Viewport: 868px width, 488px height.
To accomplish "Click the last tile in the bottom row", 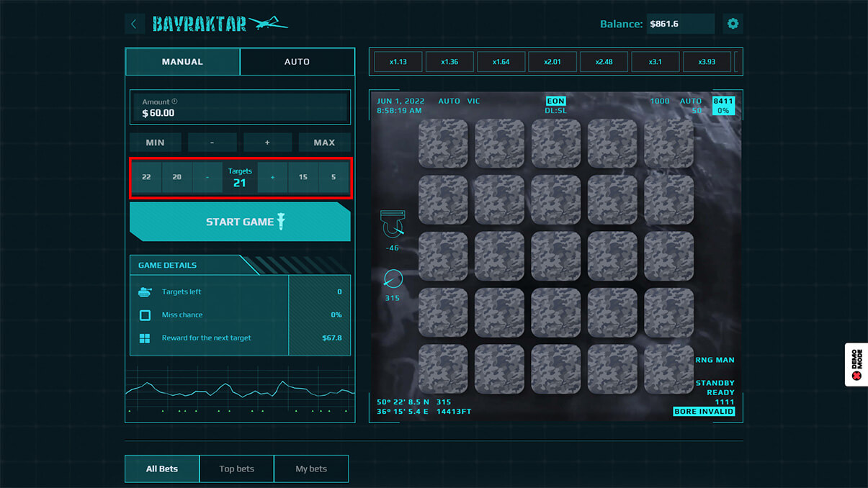I will (669, 369).
